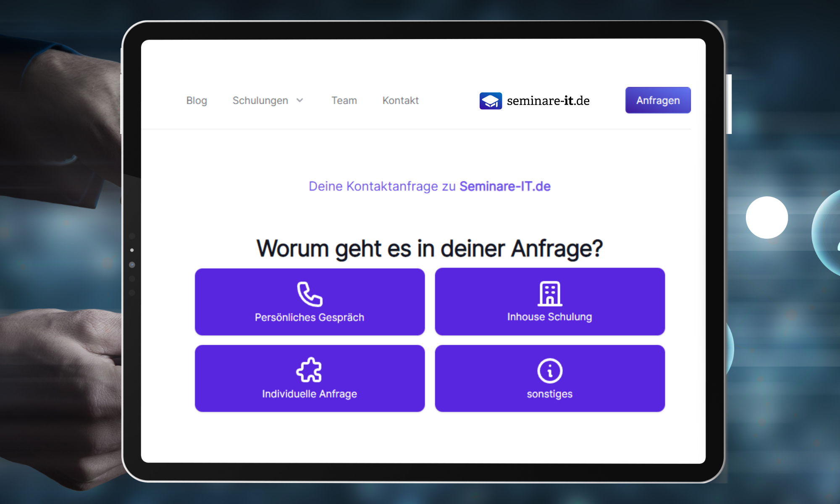Click the Seminare-IT.de hyperlink
The width and height of the screenshot is (840, 504).
(x=506, y=185)
